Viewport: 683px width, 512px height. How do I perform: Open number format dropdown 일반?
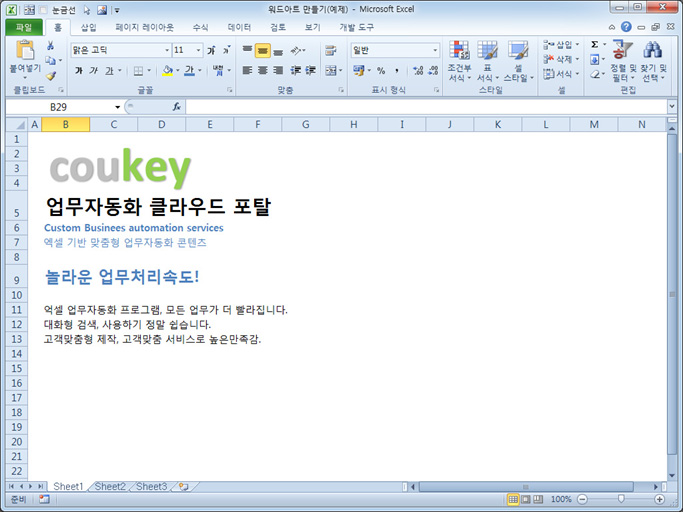coord(435,51)
